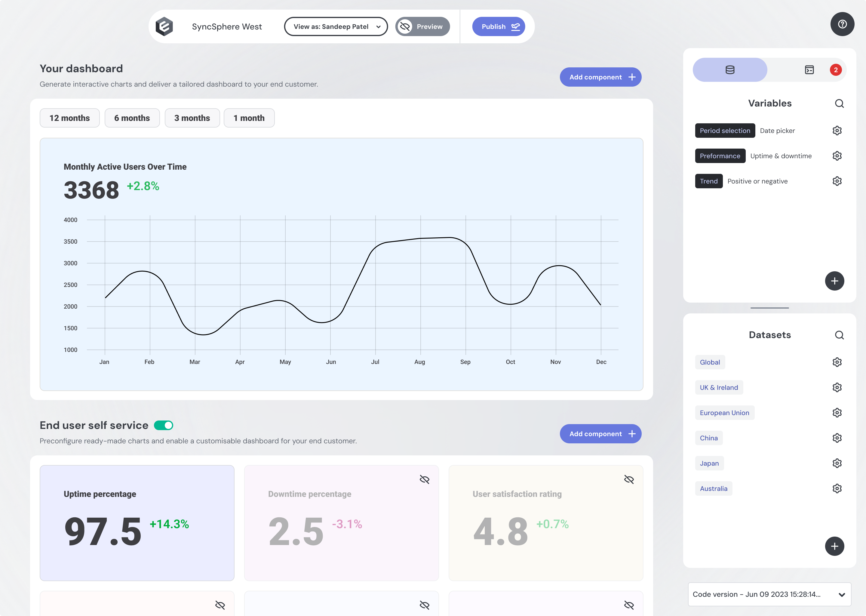Open settings gear for Period selection variable
The width and height of the screenshot is (866, 616).
point(837,131)
